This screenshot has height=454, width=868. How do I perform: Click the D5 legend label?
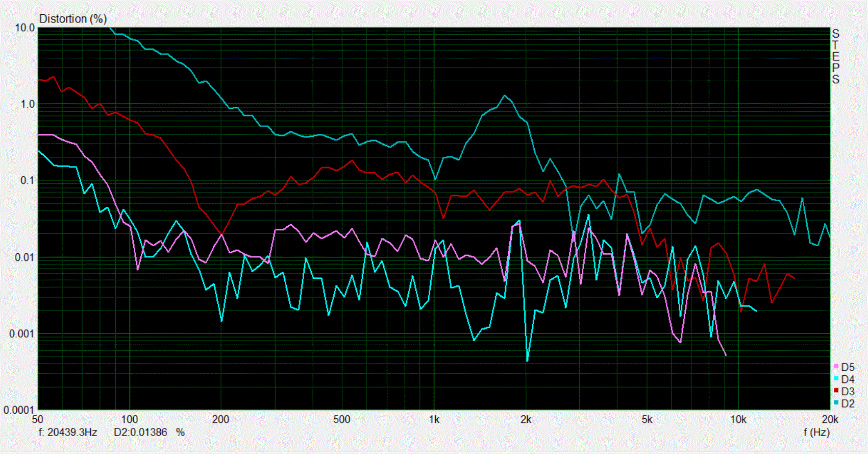pyautogui.click(x=848, y=367)
